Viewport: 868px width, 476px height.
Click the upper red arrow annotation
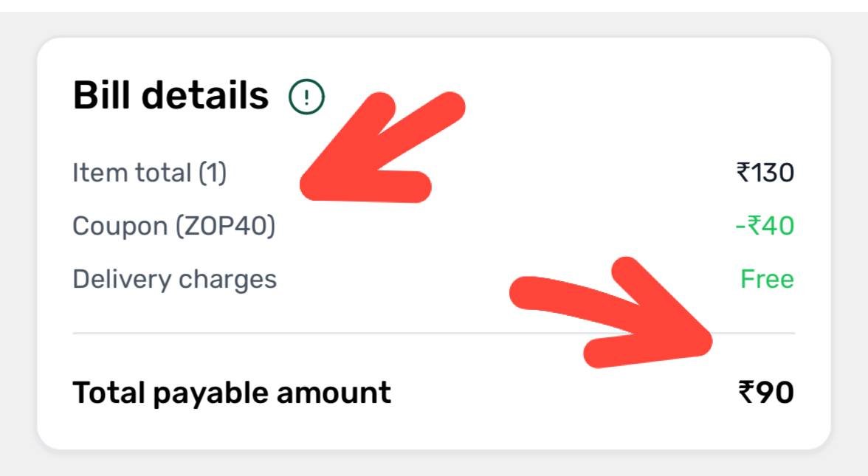382,147
